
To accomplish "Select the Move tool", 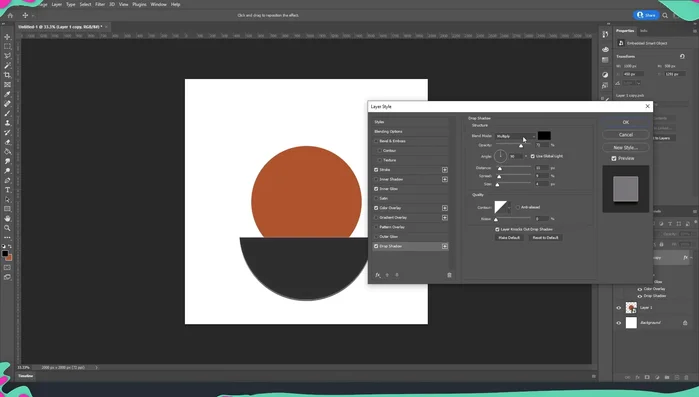I will tap(7, 37).
